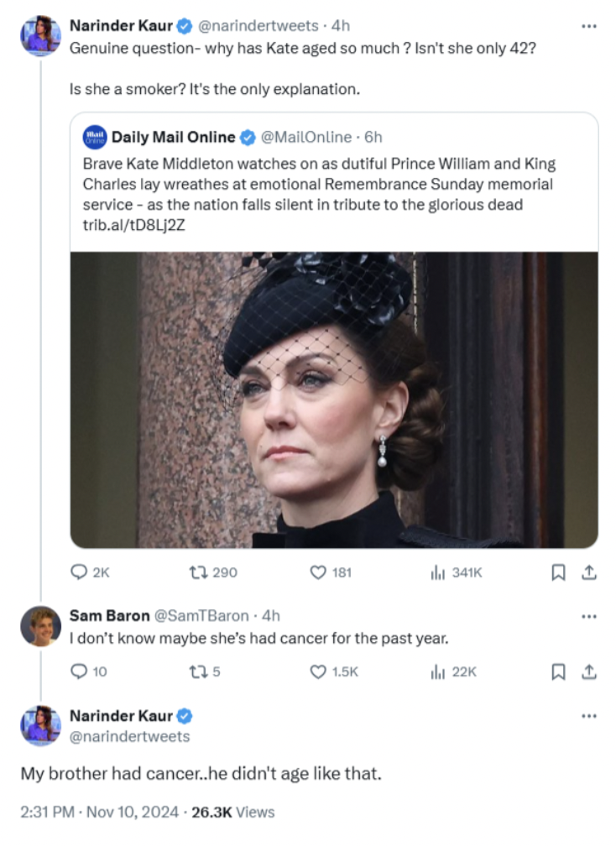Open the Remembrance Sunday photo
The height and width of the screenshot is (846, 616).
coord(334,400)
